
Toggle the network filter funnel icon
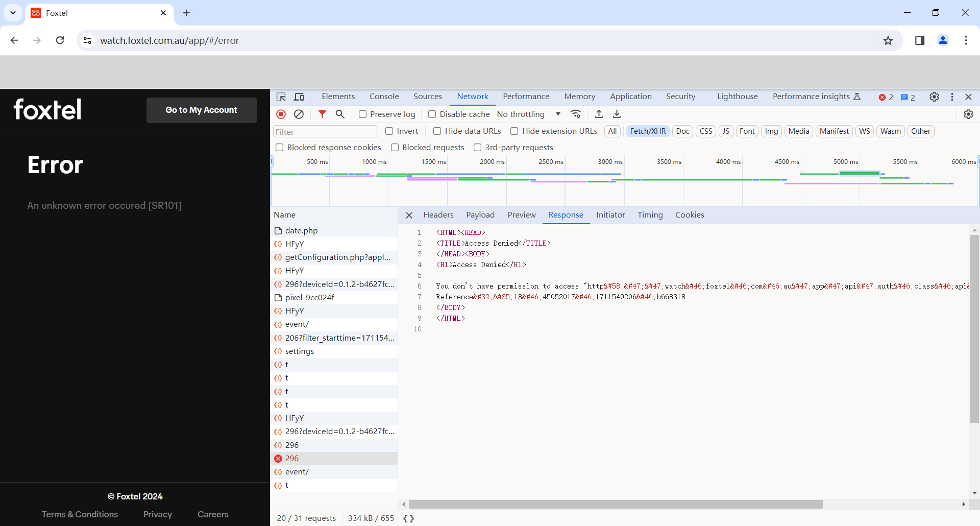(x=322, y=114)
